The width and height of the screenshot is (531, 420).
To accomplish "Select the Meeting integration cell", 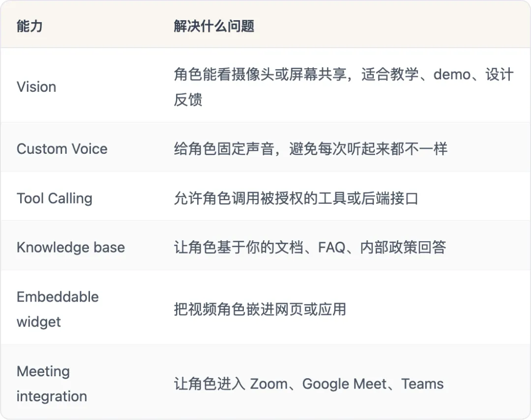I will [52, 384].
